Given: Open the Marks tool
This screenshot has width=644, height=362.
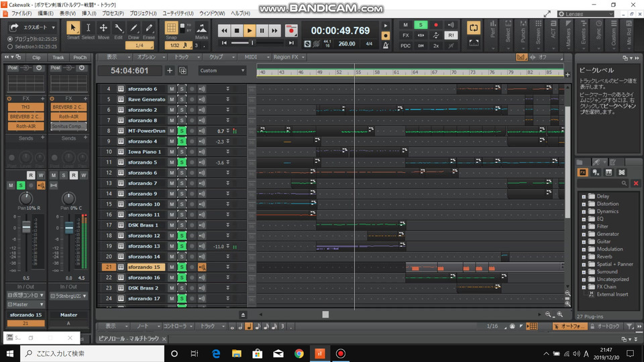Looking at the screenshot, I should click(x=201, y=30).
